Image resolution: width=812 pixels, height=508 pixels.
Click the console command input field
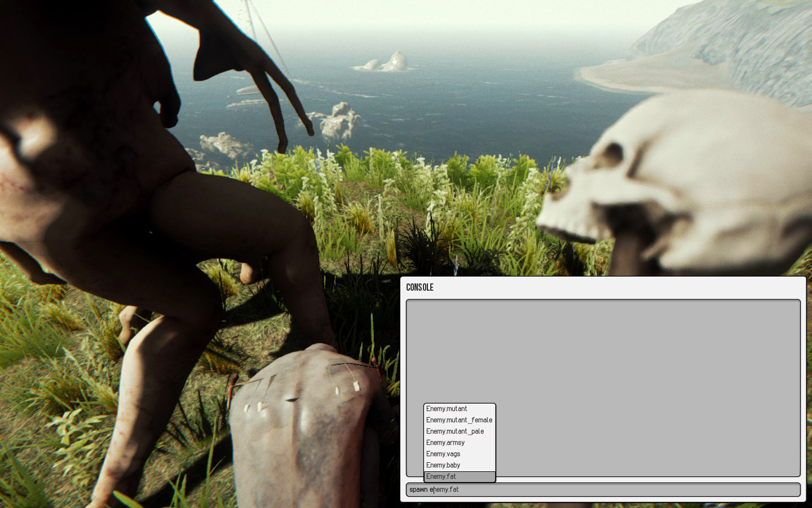pyautogui.click(x=602, y=489)
